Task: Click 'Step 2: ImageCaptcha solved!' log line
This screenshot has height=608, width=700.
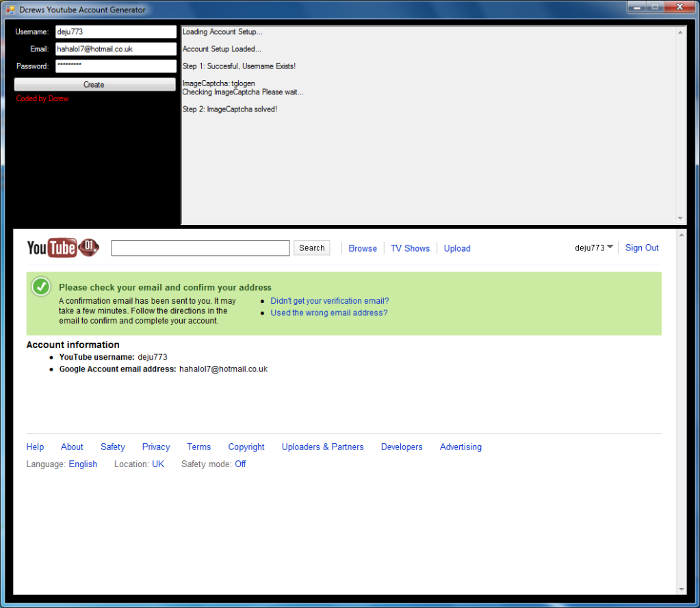Action: pos(229,109)
